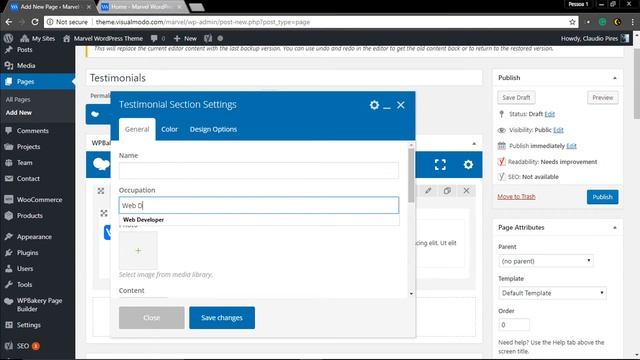Open the Parent page dropdown

[546, 261]
